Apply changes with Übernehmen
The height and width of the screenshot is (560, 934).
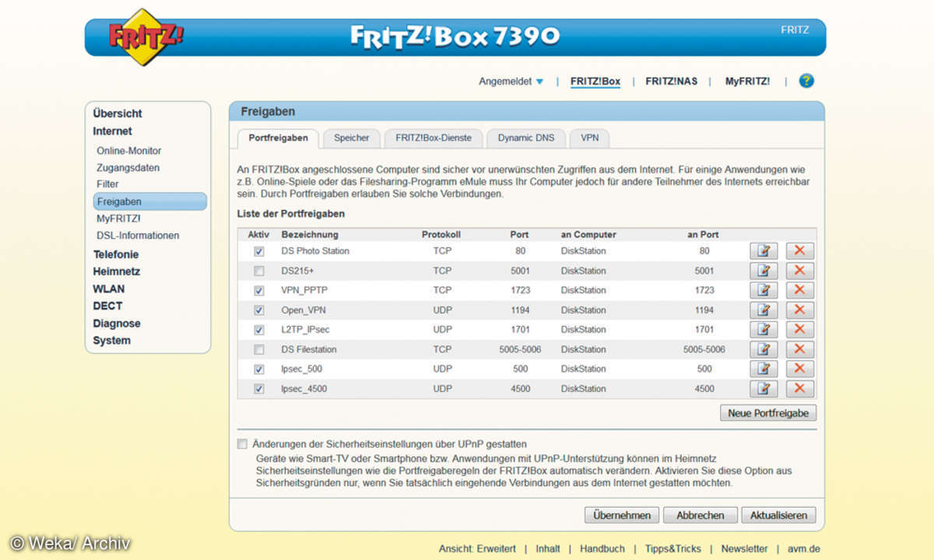pyautogui.click(x=622, y=515)
